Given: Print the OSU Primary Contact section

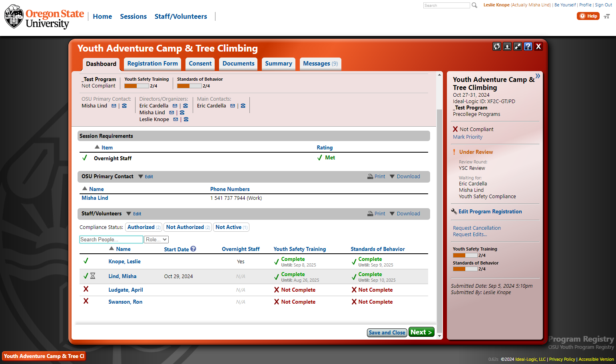Looking at the screenshot, I should pos(377,177).
